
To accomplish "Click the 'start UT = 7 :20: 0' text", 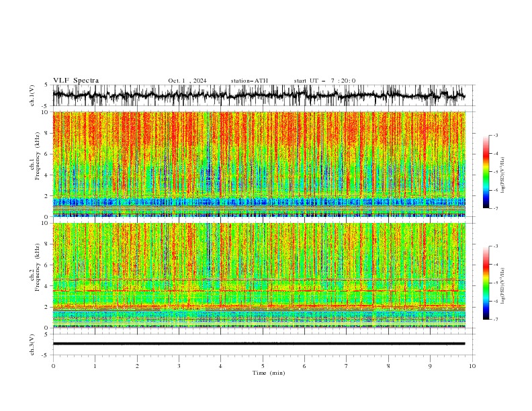I will pos(324,81).
